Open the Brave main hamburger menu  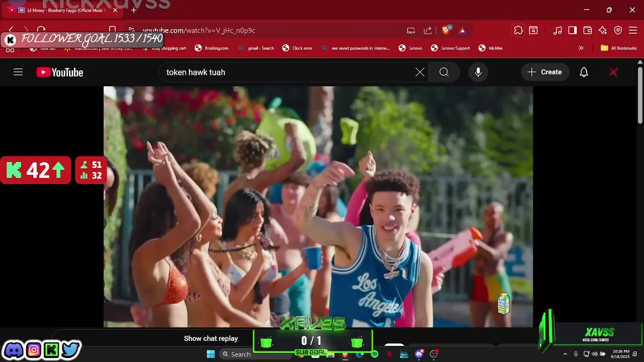(x=633, y=30)
